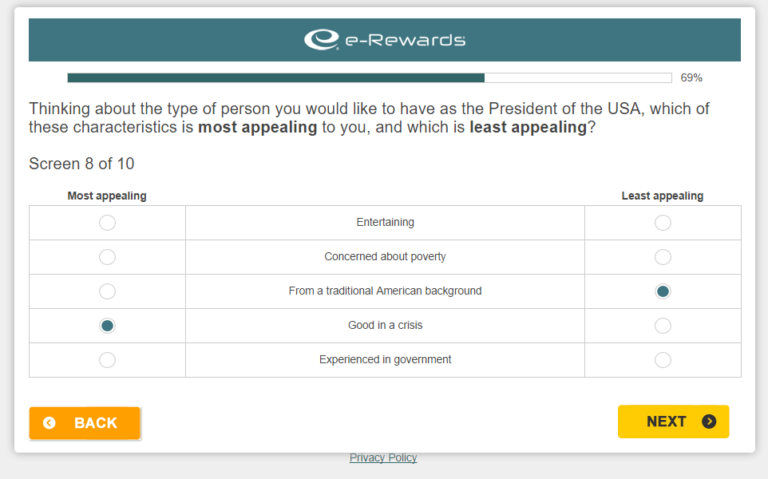Click the right arrow icon on Next button

click(x=709, y=421)
